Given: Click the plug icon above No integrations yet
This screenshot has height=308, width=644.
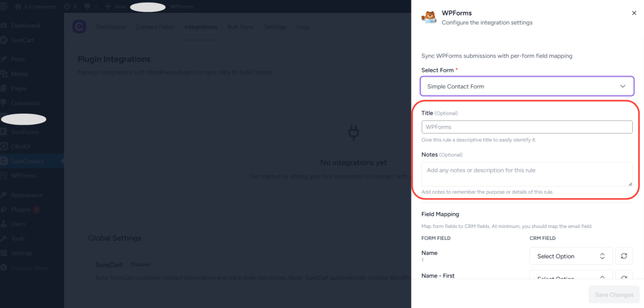Looking at the screenshot, I should click(x=353, y=133).
